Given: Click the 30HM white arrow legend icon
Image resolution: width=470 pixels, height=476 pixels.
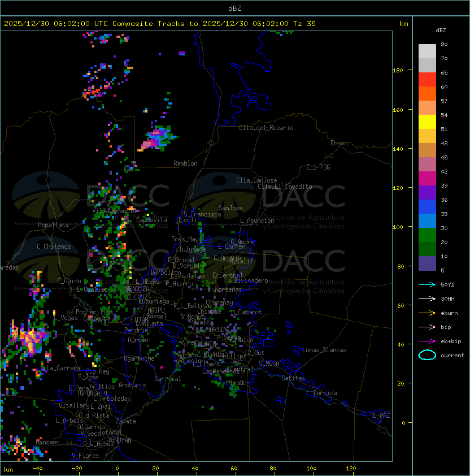Looking at the screenshot, I should pos(427,298).
